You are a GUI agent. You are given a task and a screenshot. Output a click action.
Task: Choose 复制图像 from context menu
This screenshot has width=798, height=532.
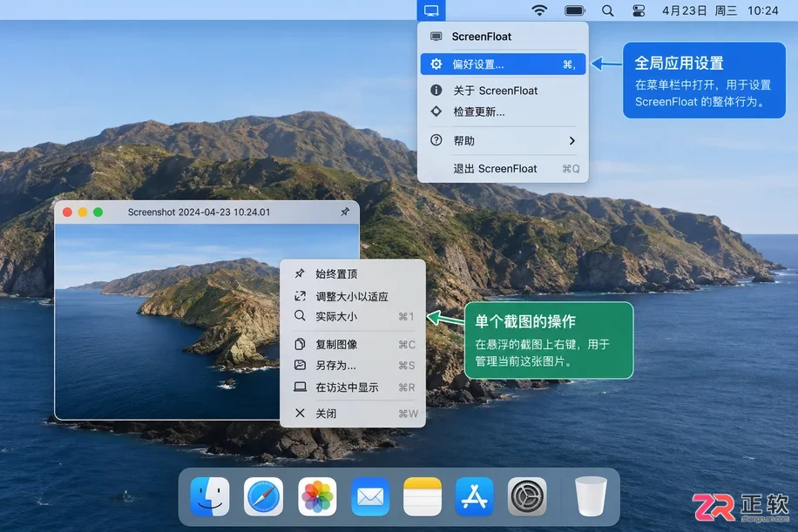pyautogui.click(x=353, y=344)
